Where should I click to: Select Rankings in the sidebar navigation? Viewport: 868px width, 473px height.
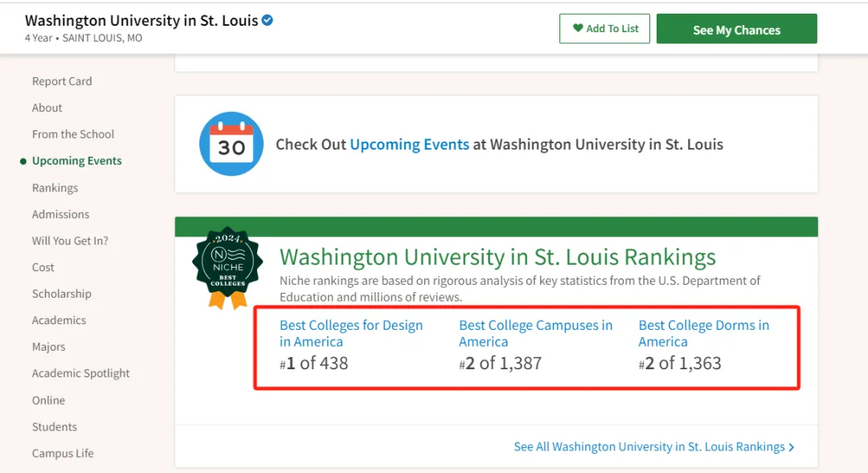[x=55, y=187]
